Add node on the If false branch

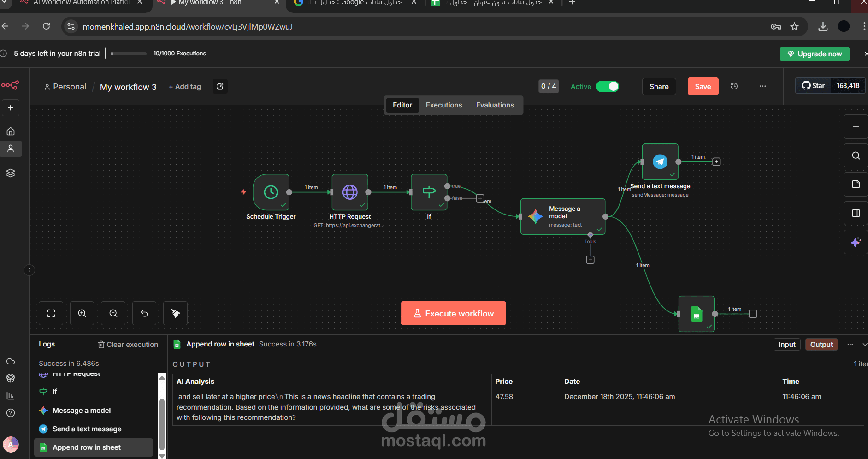click(480, 198)
